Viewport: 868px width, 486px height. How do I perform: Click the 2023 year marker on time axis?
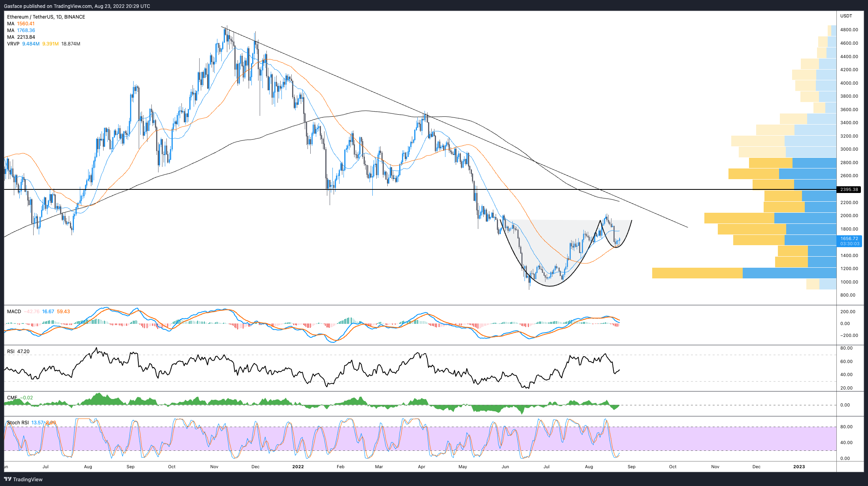click(799, 467)
